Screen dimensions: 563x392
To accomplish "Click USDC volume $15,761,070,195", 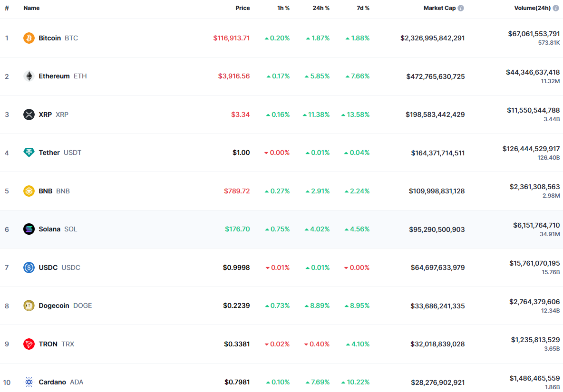I will [534, 263].
